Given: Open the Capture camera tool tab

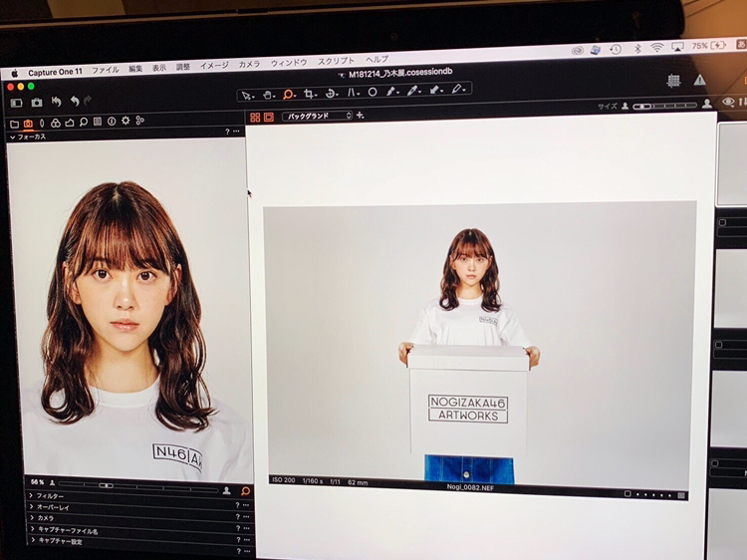Looking at the screenshot, I should (x=28, y=124).
